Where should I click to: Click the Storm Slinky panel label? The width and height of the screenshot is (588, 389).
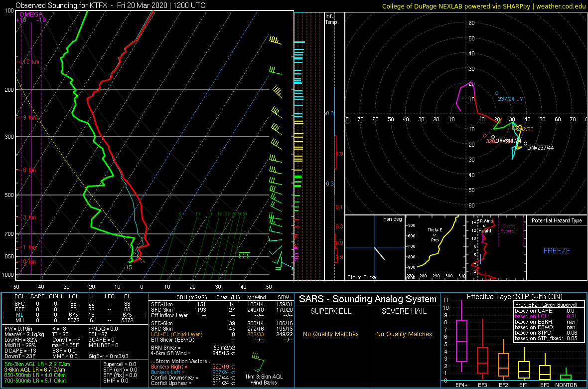[361, 277]
